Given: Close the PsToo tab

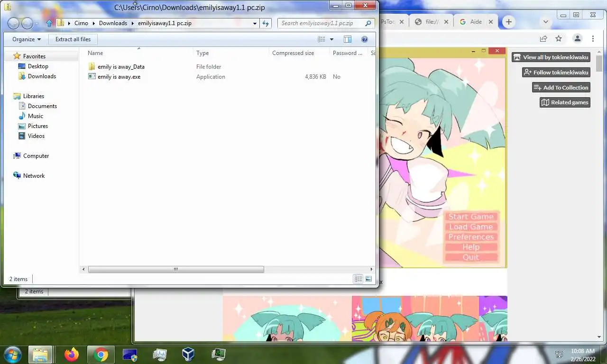Looking at the screenshot, I should coord(402,22).
